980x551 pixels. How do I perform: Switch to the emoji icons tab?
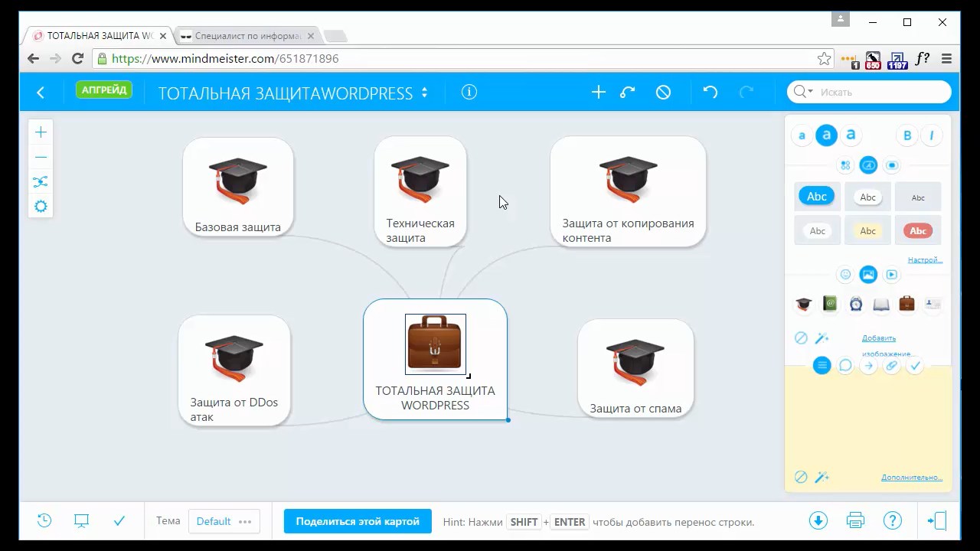845,274
